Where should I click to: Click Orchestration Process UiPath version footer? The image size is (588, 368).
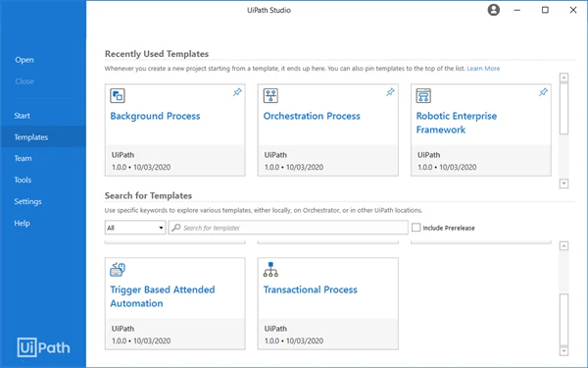point(327,161)
